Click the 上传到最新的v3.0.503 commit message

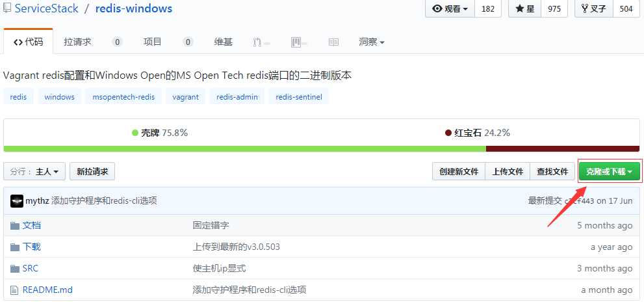click(237, 247)
